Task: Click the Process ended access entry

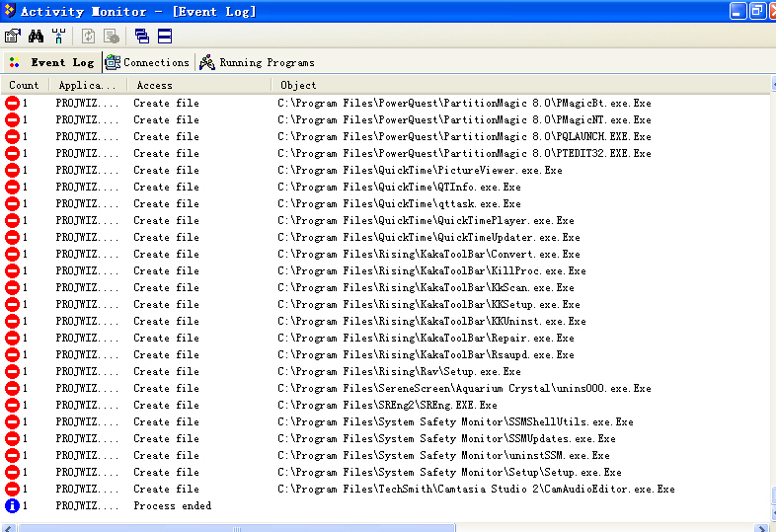Action: click(x=172, y=505)
